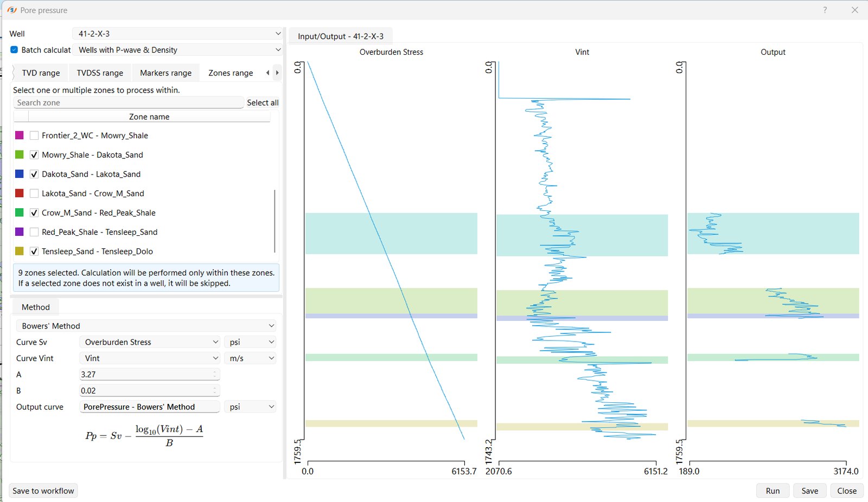
Task: Click the magenta Frontier_2_WC zone color swatch
Action: pyautogui.click(x=20, y=136)
